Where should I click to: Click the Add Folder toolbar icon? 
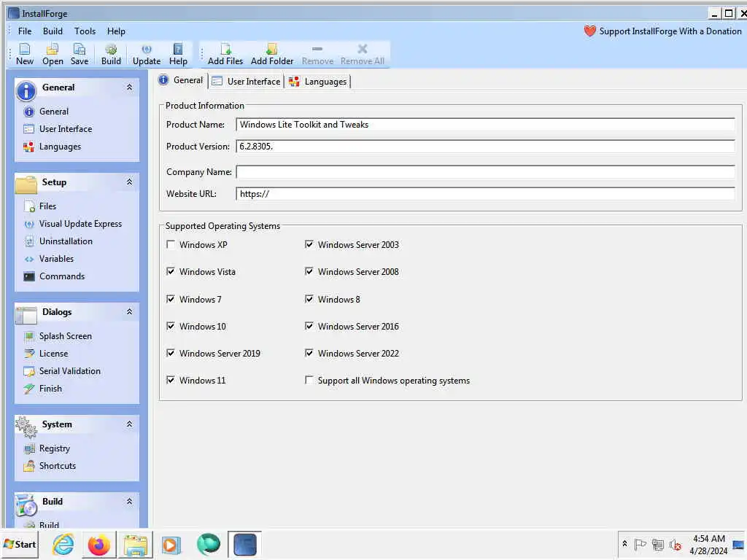click(272, 54)
